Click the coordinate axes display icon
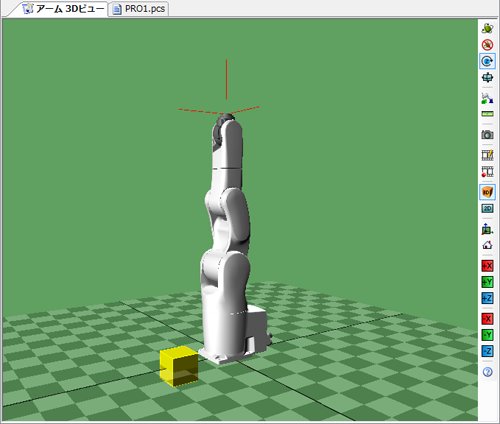The height and width of the screenshot is (424, 500). click(487, 229)
